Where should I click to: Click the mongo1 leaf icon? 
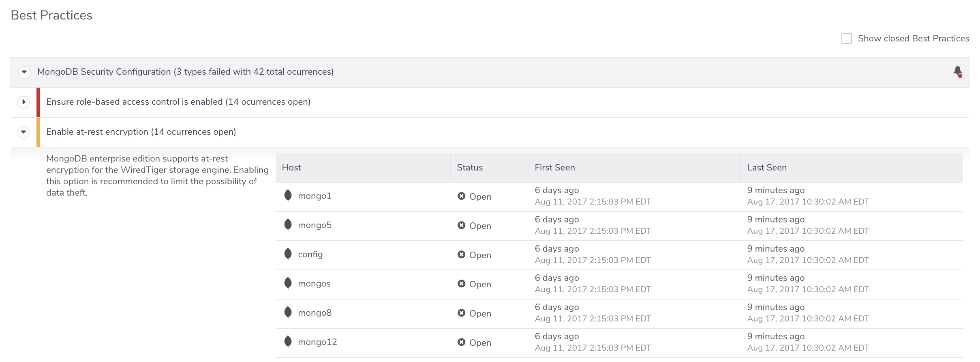pyautogui.click(x=288, y=196)
